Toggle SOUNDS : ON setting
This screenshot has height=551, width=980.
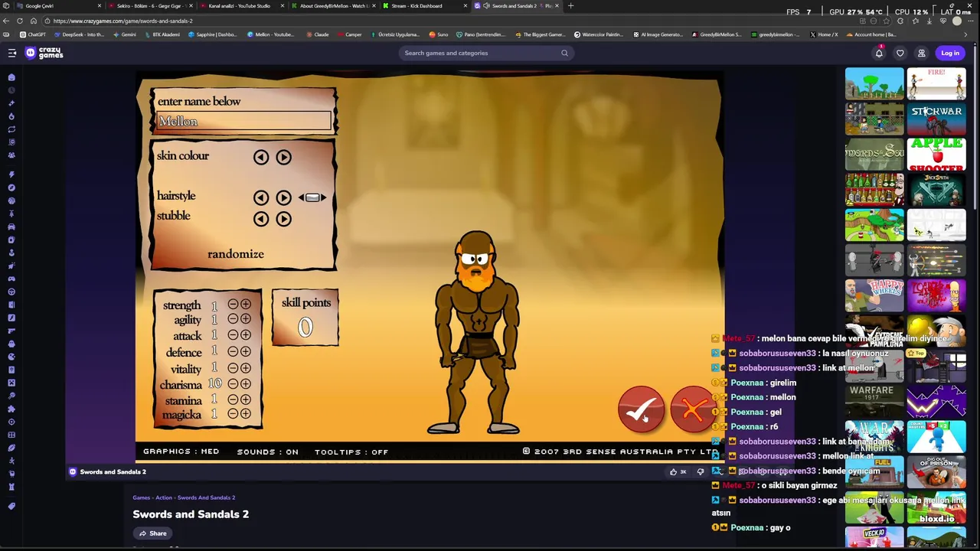click(267, 452)
